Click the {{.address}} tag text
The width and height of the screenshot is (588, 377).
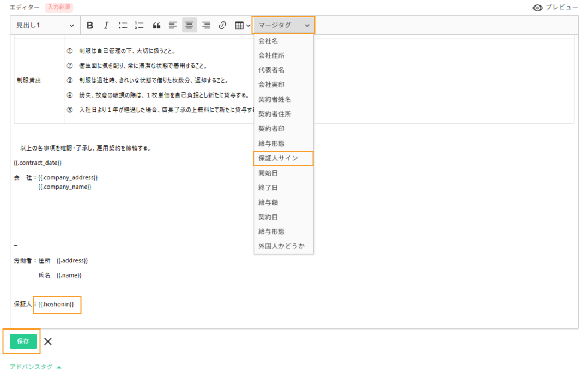coord(72,260)
